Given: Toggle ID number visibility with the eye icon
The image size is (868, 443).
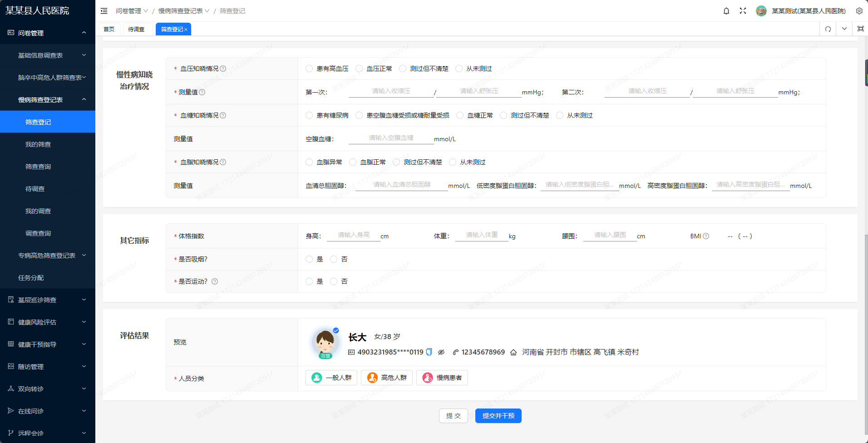Looking at the screenshot, I should tap(441, 352).
